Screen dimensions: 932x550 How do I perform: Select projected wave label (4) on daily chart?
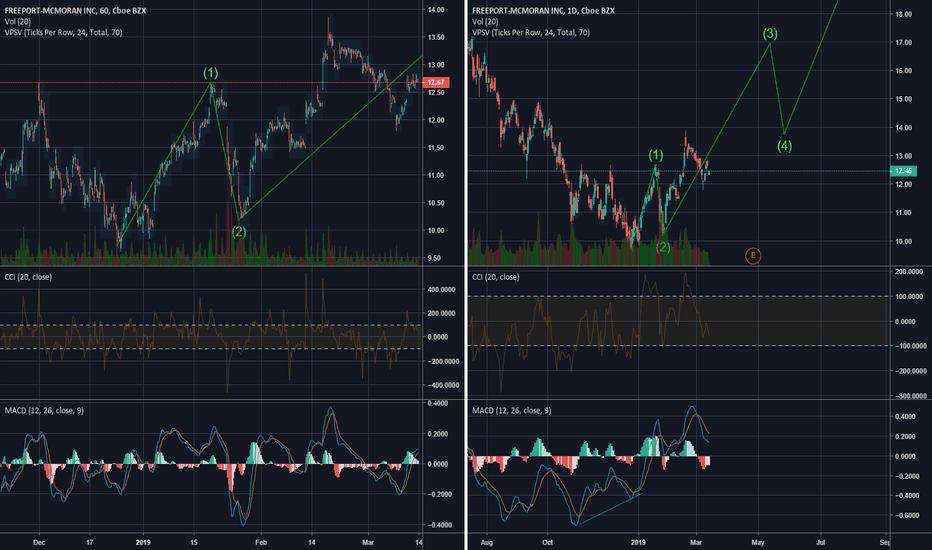coord(785,146)
